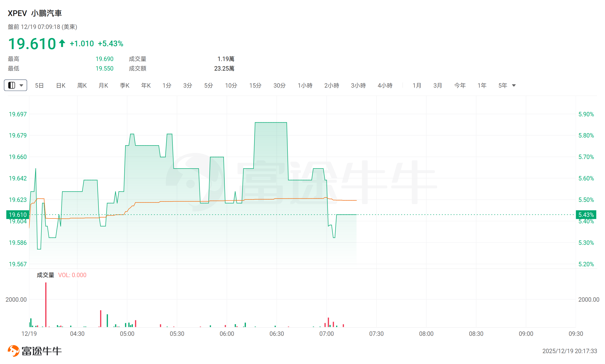Image resolution: width=605 pixels, height=364 pixels.
Task: Choose the 1分 interval
Action: coord(167,85)
